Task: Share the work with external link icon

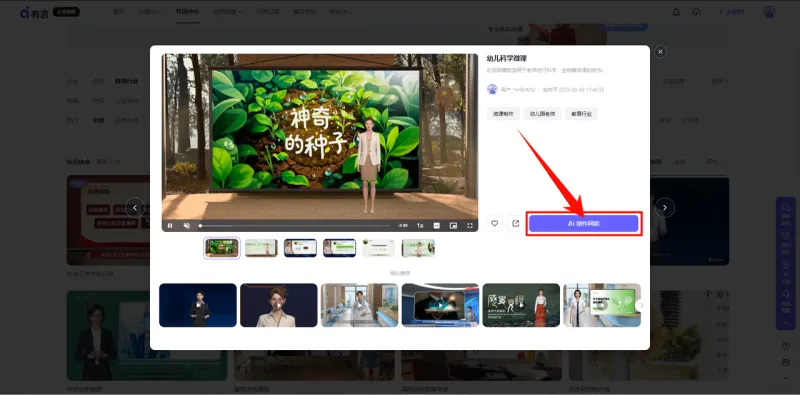Action: pos(515,224)
